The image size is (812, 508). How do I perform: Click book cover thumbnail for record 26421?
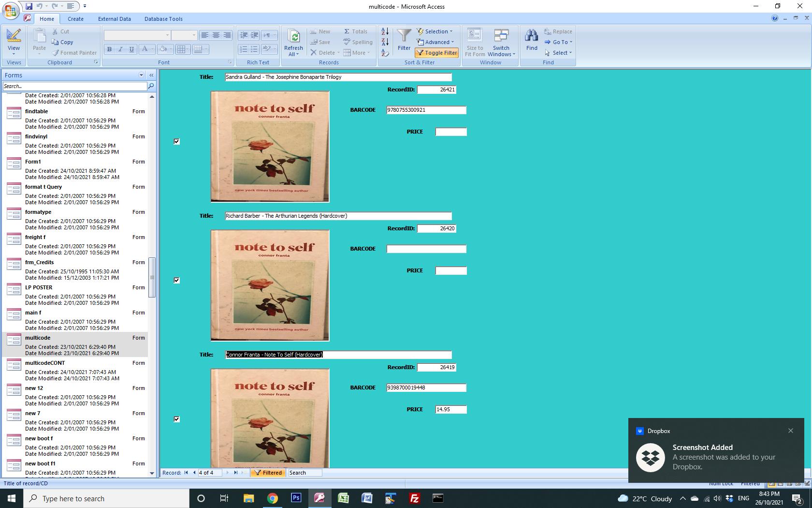tap(270, 147)
